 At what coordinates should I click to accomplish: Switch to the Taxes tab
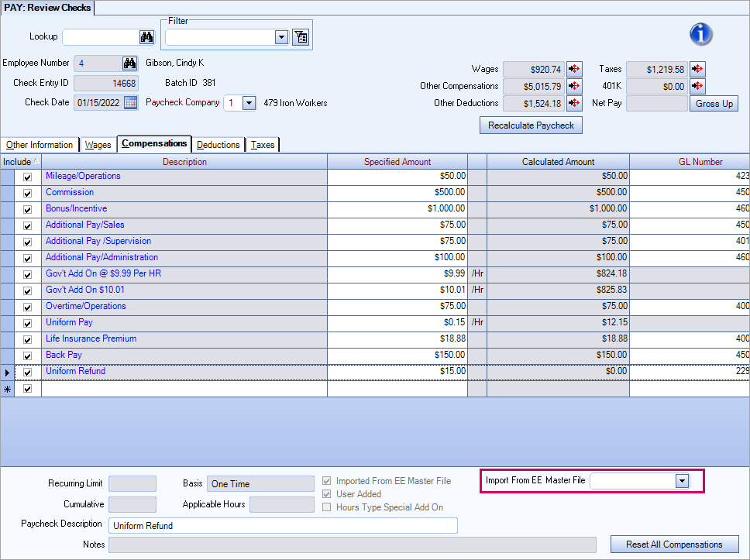[263, 144]
